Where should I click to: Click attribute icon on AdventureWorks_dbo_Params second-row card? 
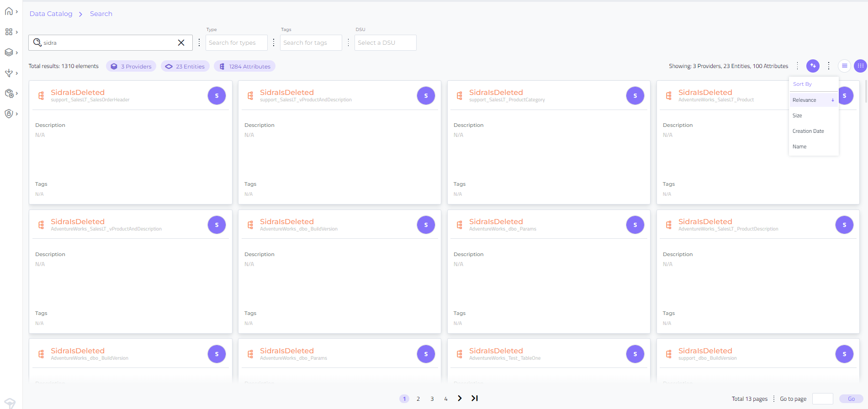click(x=460, y=225)
